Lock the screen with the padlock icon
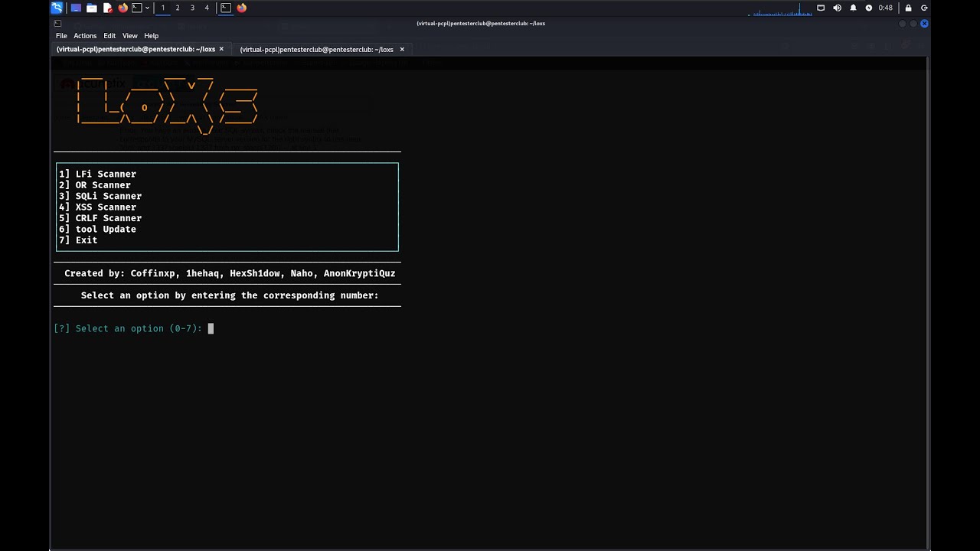This screenshot has height=551, width=980. pos(909,8)
